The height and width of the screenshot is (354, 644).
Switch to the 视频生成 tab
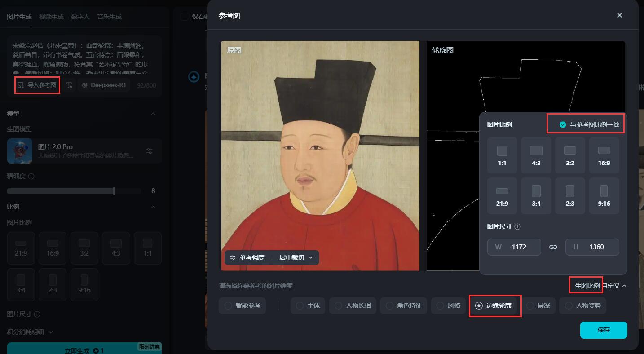[51, 17]
